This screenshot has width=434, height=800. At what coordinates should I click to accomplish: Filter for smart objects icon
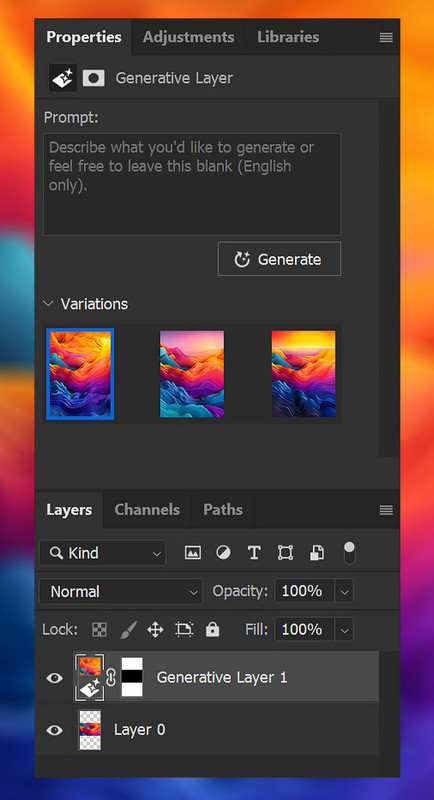(317, 553)
